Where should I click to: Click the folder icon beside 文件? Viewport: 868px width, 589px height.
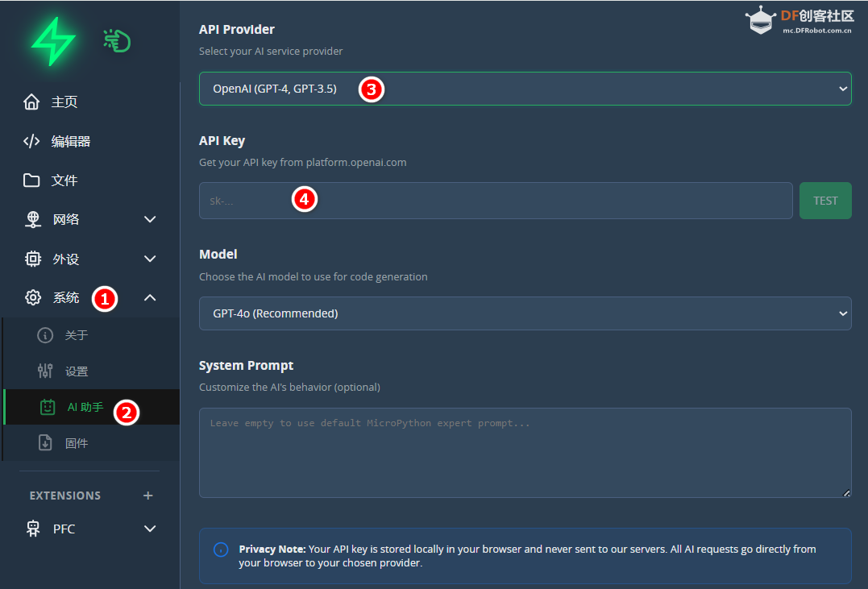[x=31, y=180]
